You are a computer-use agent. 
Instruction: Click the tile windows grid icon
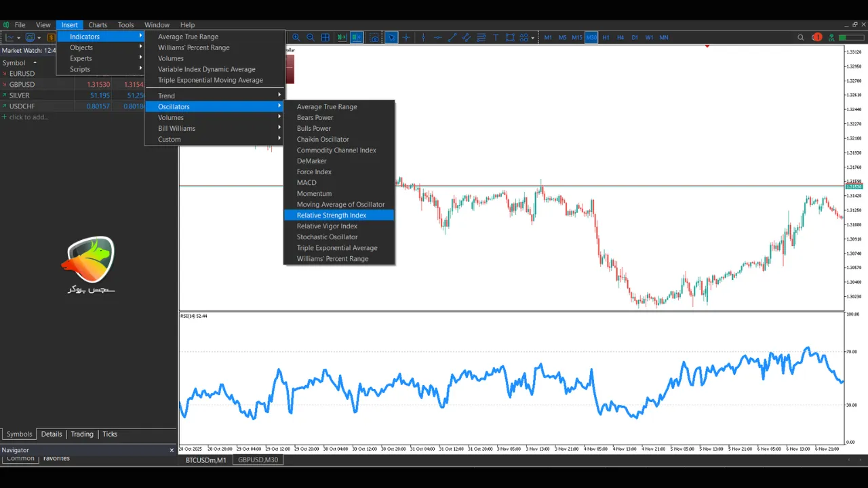pyautogui.click(x=325, y=37)
